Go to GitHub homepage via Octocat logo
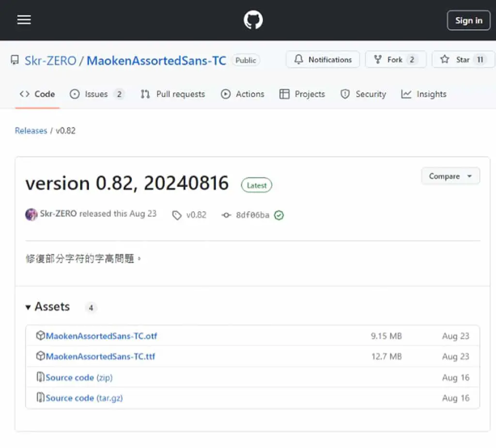The width and height of the screenshot is (496, 448). pyautogui.click(x=253, y=20)
